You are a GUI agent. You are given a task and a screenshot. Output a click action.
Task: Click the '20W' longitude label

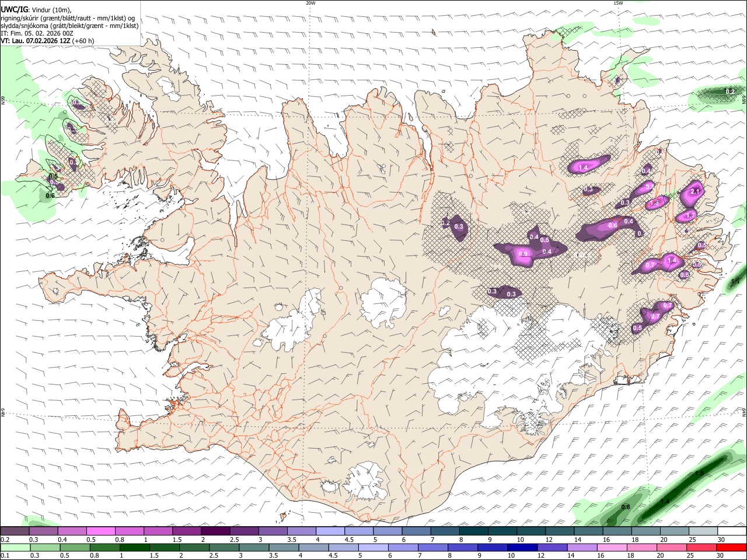(310, 3)
